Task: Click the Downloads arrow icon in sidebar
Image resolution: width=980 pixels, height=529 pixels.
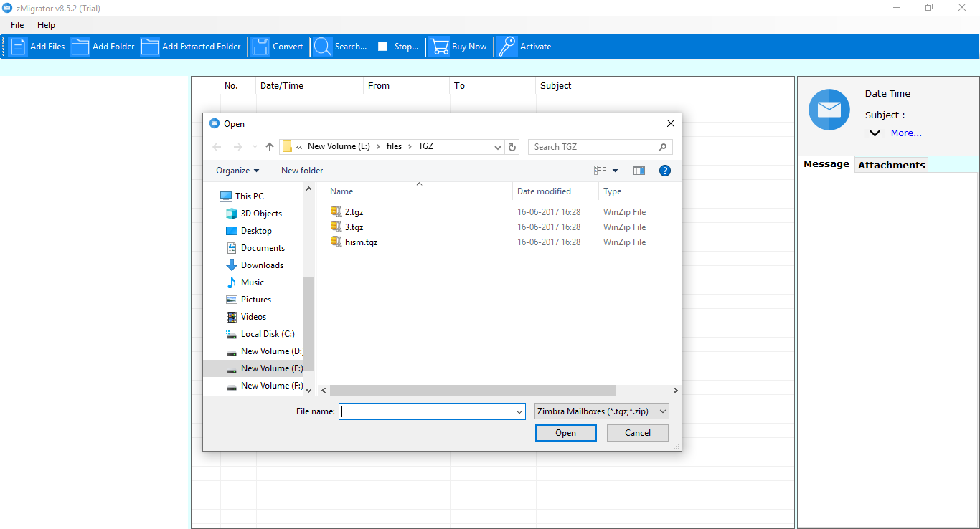Action: [x=232, y=265]
